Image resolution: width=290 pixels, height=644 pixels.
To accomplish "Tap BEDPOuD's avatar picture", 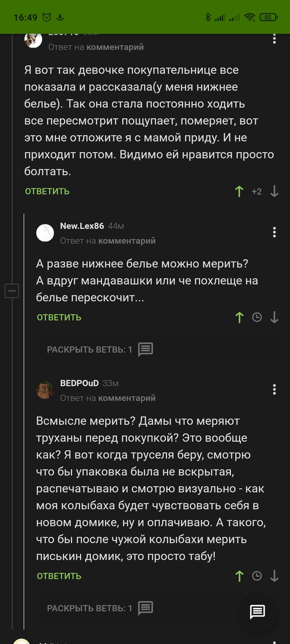I will point(45,390).
